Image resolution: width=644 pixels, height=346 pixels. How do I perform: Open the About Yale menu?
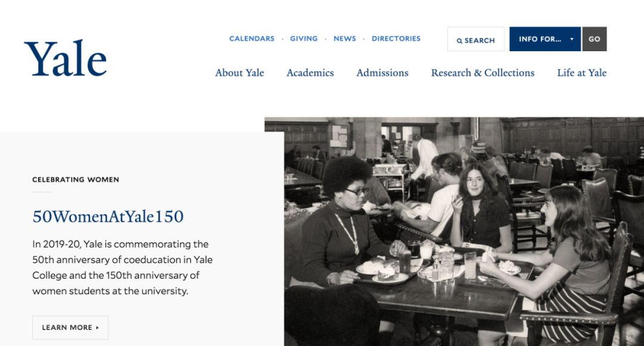coord(240,73)
